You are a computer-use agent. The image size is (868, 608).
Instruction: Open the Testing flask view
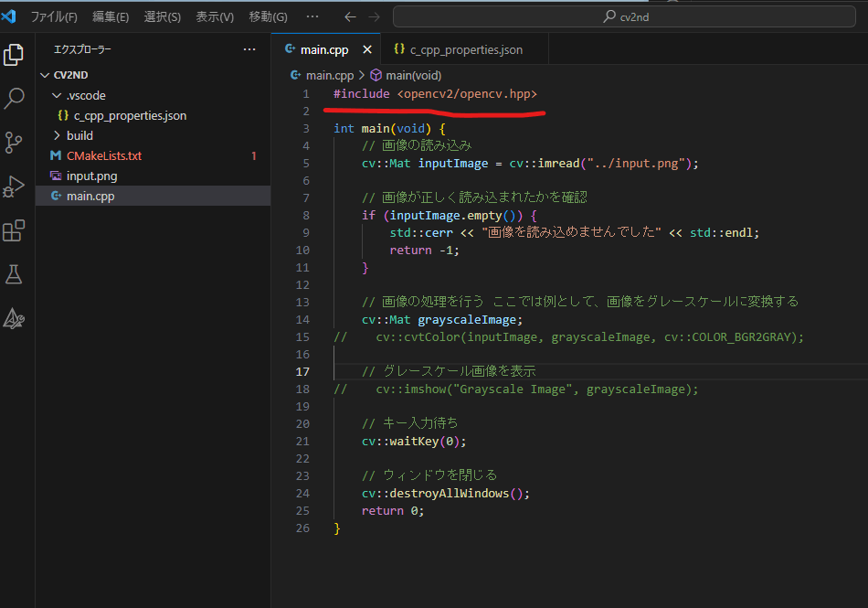click(14, 274)
